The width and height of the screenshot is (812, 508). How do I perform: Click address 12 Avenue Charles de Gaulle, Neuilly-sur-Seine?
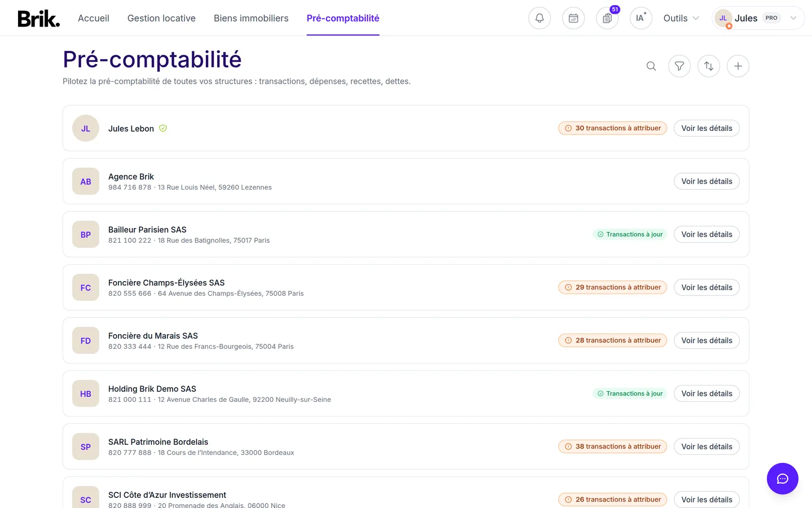point(244,400)
